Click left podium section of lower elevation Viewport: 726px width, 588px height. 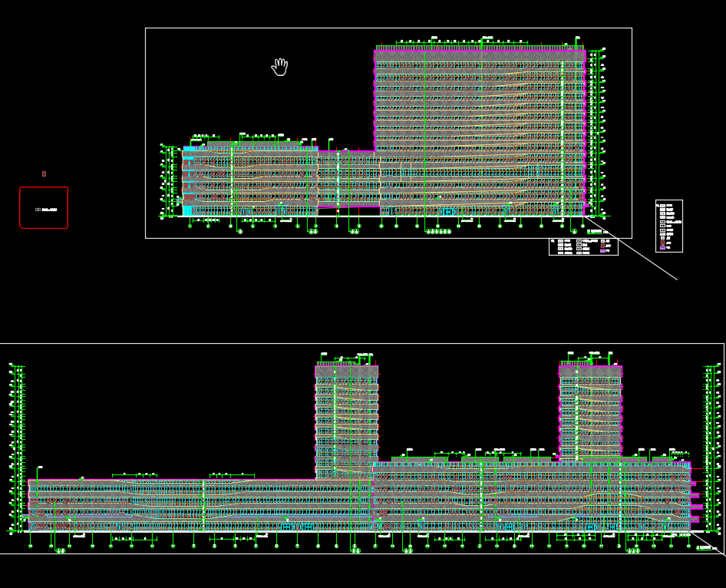(115, 505)
